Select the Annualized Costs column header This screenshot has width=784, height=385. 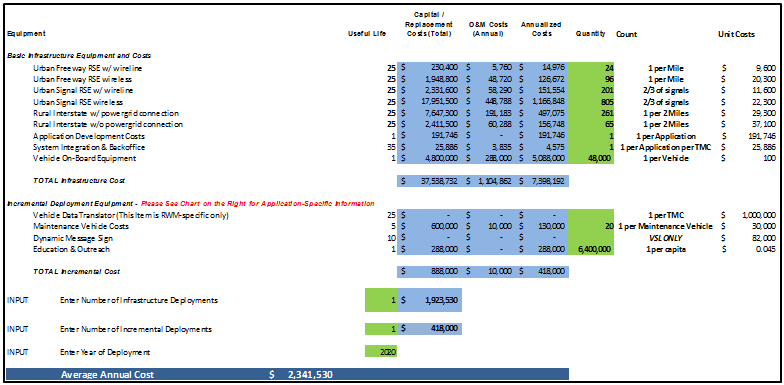pos(540,29)
